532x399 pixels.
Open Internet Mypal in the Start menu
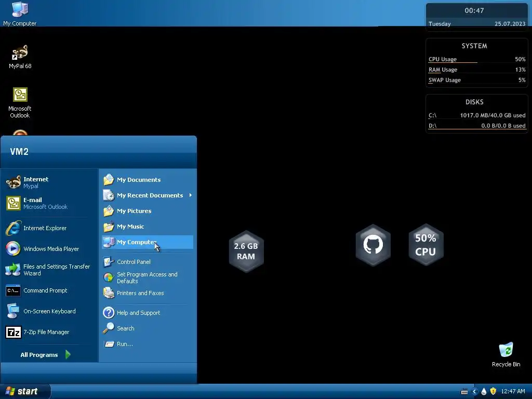click(x=49, y=182)
